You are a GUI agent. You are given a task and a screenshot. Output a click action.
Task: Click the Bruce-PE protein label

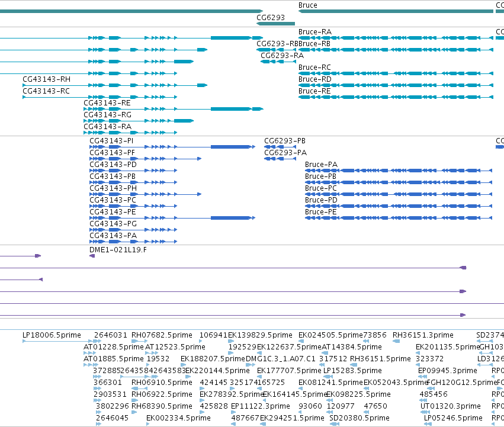pos(321,212)
